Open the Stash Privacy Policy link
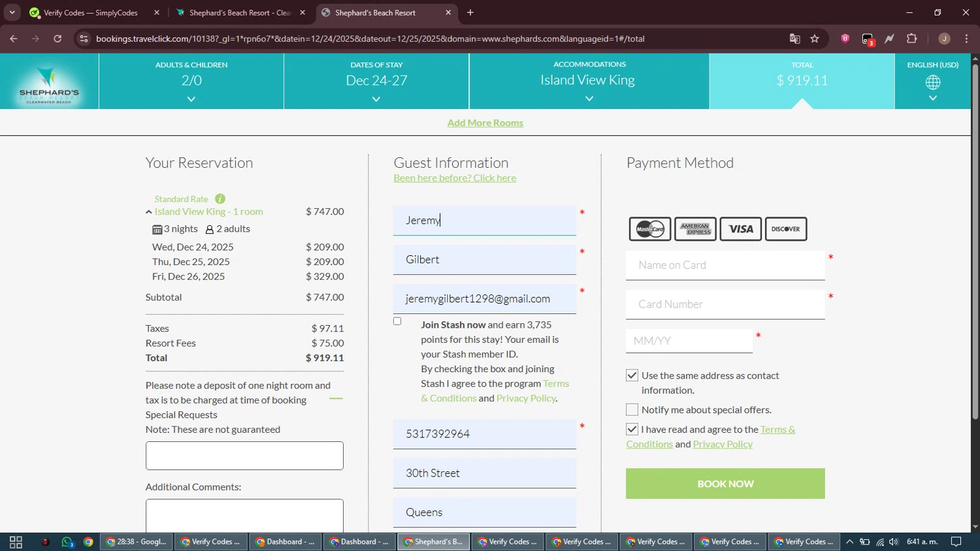 click(526, 398)
